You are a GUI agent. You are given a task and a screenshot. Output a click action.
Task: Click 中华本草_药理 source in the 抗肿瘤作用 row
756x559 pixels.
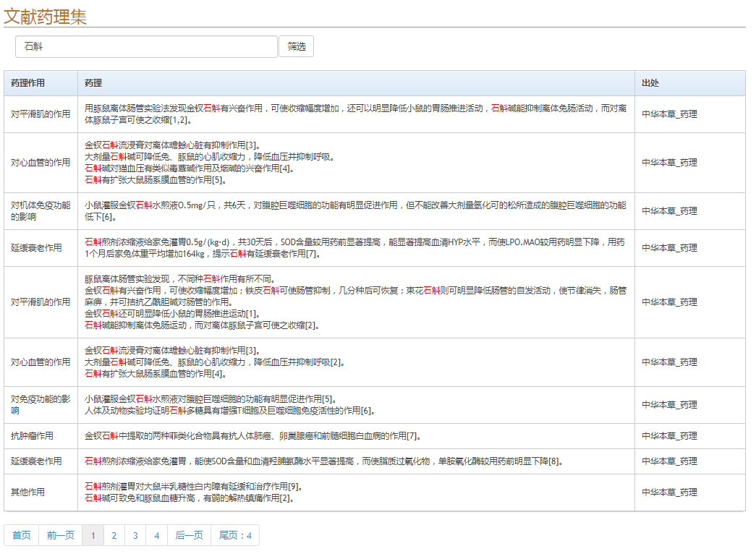point(669,436)
